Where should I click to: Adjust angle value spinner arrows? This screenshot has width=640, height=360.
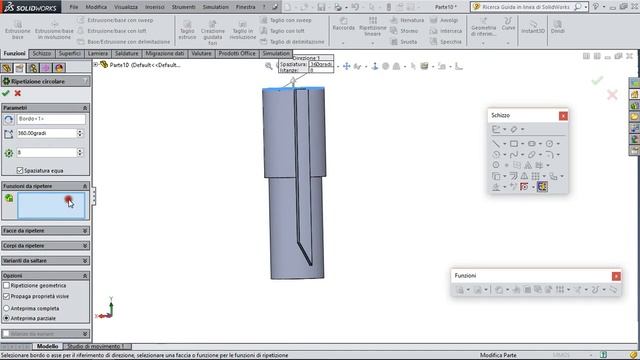(x=80, y=133)
